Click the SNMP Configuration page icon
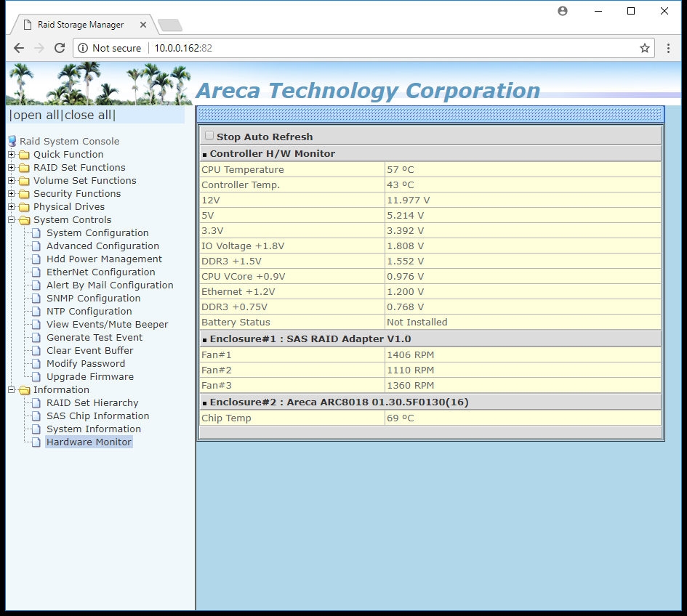 pos(36,298)
